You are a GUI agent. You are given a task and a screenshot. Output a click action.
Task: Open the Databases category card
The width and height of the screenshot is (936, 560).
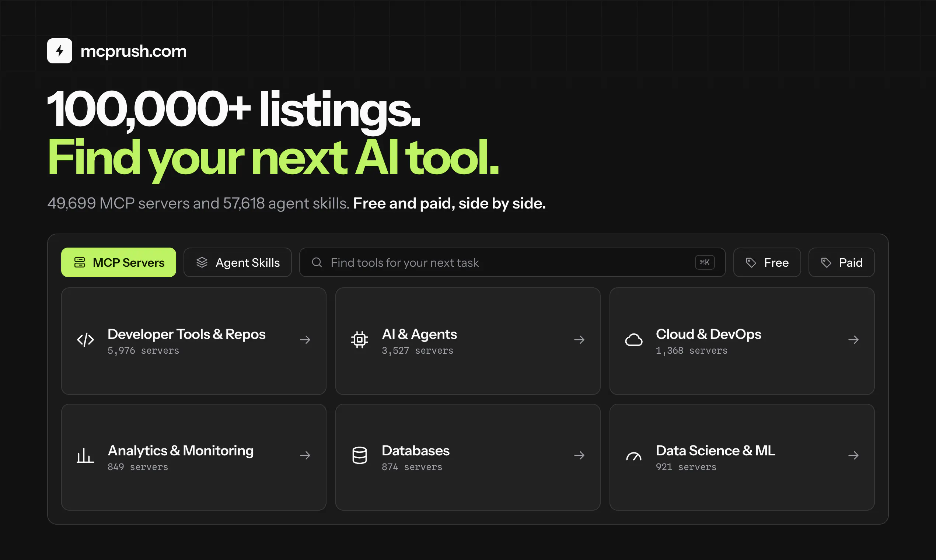[468, 457]
